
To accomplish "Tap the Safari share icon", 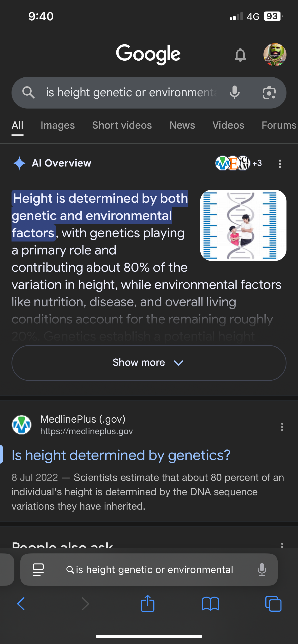I will point(148,604).
